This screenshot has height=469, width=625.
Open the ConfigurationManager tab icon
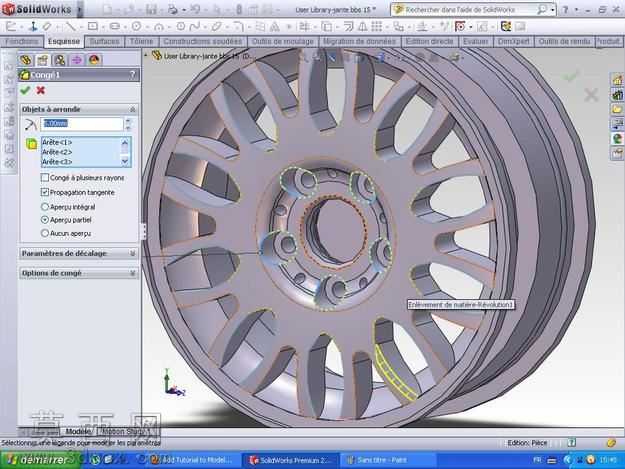[x=60, y=60]
